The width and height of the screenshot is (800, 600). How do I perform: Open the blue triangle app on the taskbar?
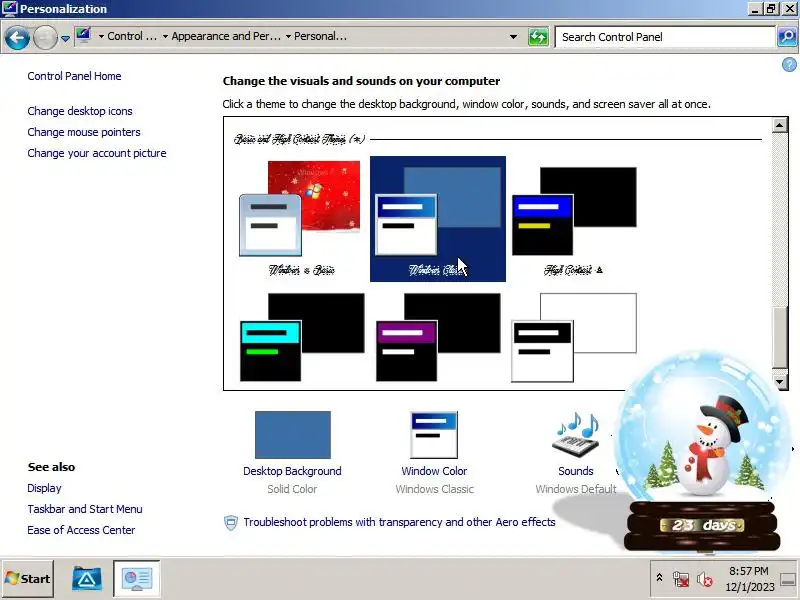[87, 579]
